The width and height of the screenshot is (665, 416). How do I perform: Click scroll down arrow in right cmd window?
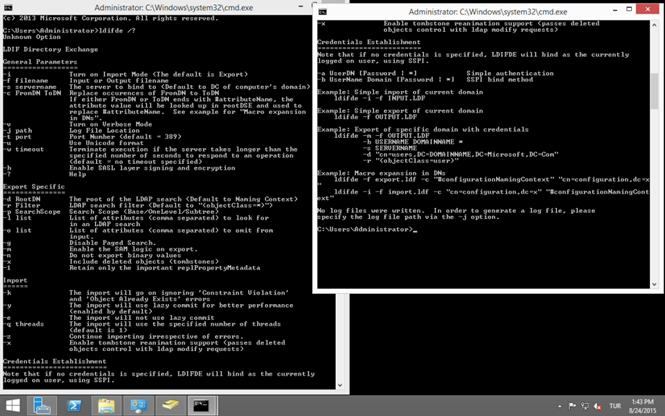(654, 285)
